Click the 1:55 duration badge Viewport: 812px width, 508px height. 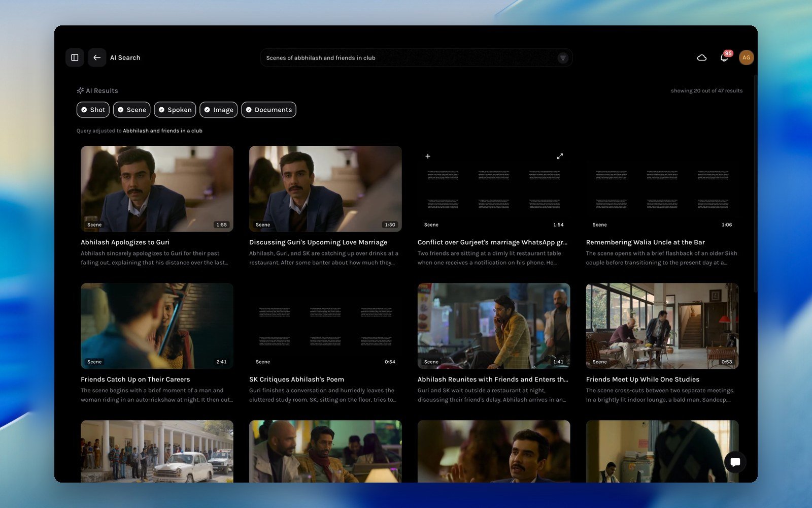[222, 225]
